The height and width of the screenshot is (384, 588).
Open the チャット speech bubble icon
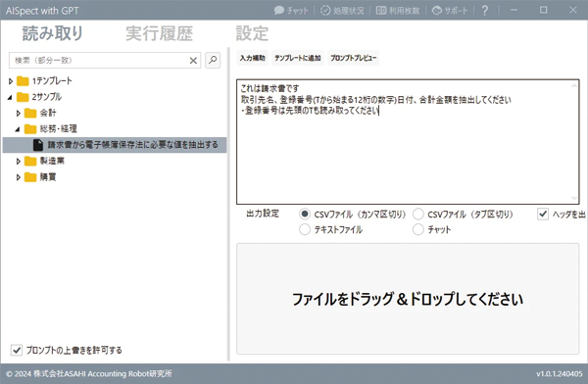279,10
